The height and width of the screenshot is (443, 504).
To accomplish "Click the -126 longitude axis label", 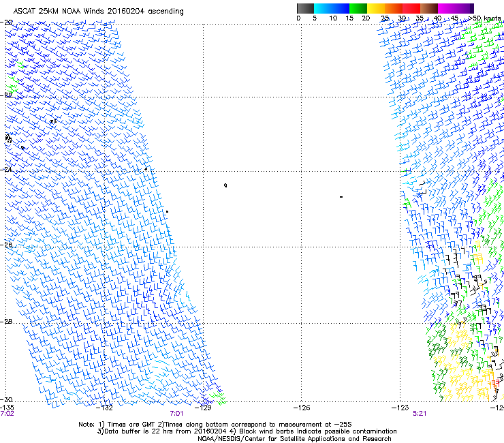I will tap(302, 408).
